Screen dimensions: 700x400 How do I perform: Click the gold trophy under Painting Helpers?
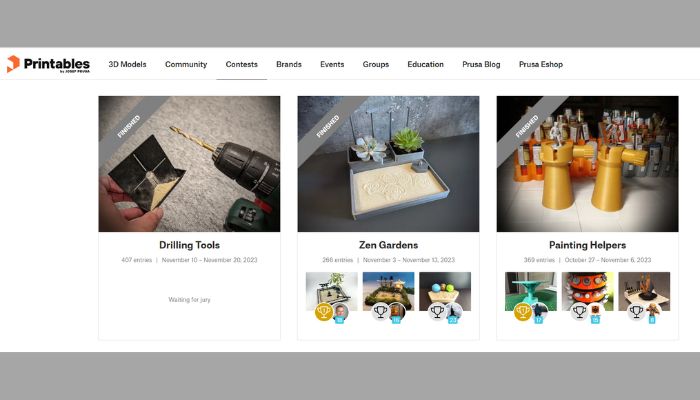tap(523, 311)
